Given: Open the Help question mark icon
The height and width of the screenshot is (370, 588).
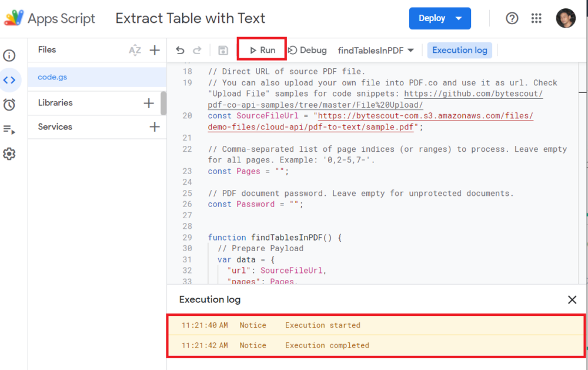Looking at the screenshot, I should (512, 18).
